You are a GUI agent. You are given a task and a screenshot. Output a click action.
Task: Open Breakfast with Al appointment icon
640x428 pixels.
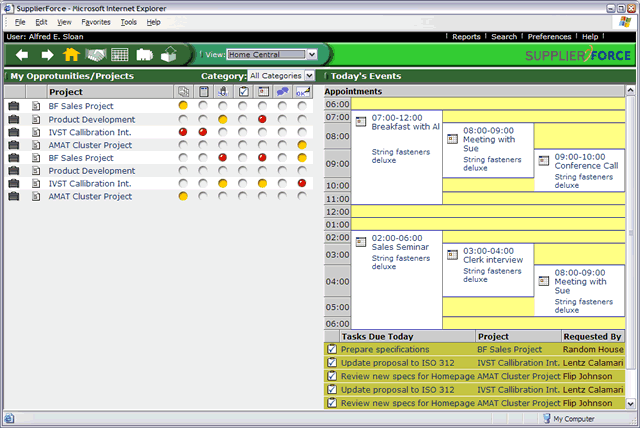(361, 122)
